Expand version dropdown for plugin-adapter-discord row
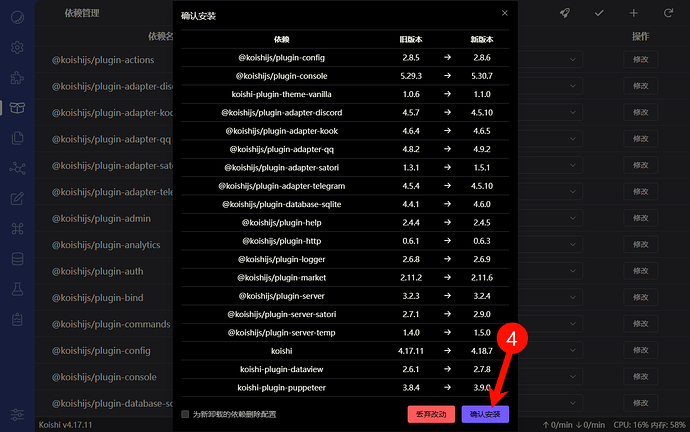 573,86
